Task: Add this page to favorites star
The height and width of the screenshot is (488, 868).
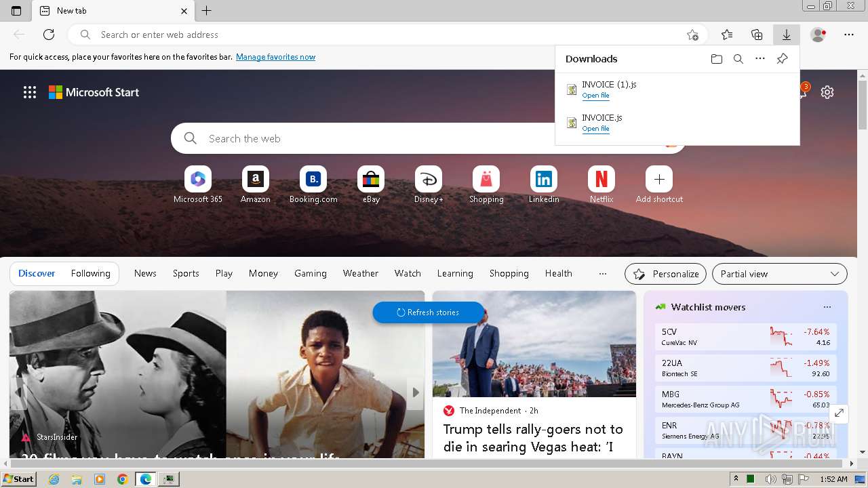Action: coord(692,35)
